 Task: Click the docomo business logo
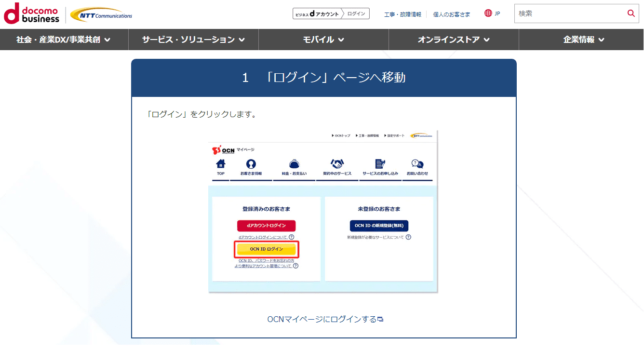click(31, 13)
